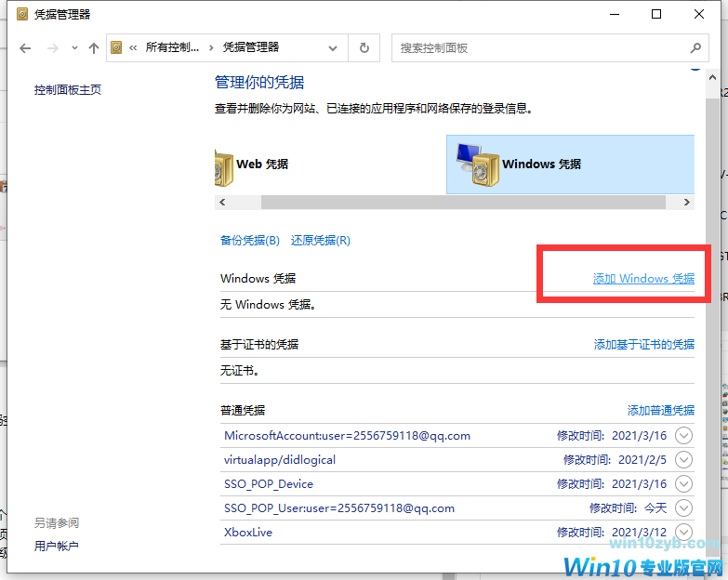
Task: Open SSO_POP_Device credential entry
Action: (x=269, y=484)
